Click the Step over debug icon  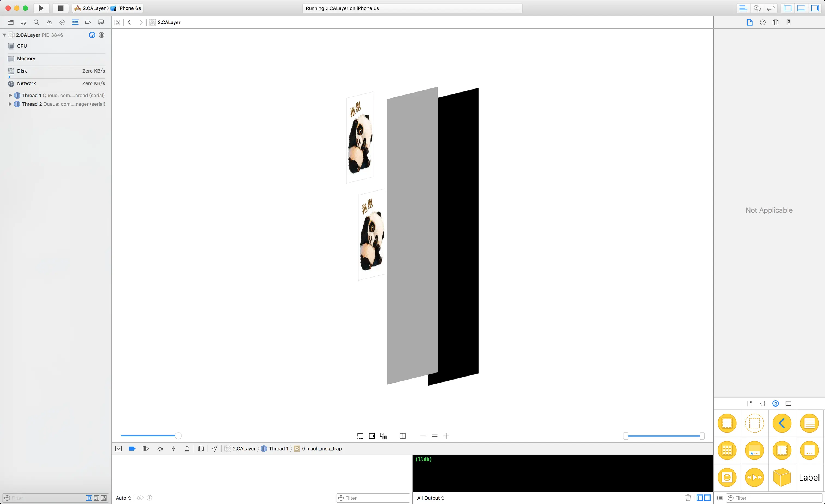click(x=160, y=449)
